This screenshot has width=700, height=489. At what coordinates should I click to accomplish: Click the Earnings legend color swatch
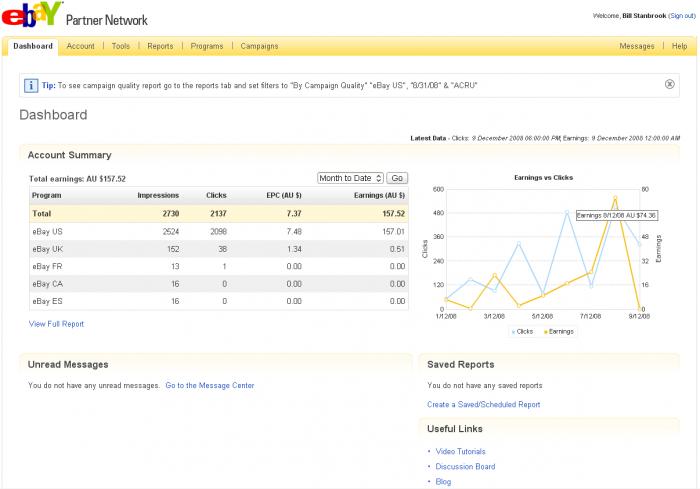[546, 331]
